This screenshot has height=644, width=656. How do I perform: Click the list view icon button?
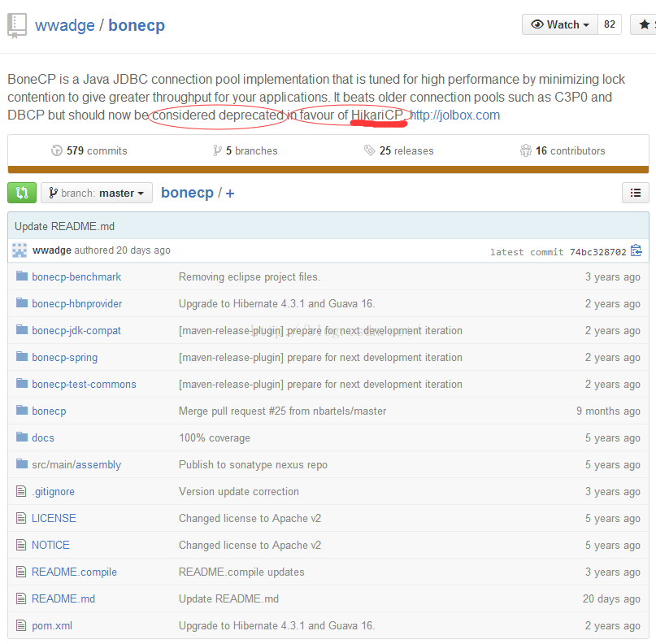(x=636, y=193)
